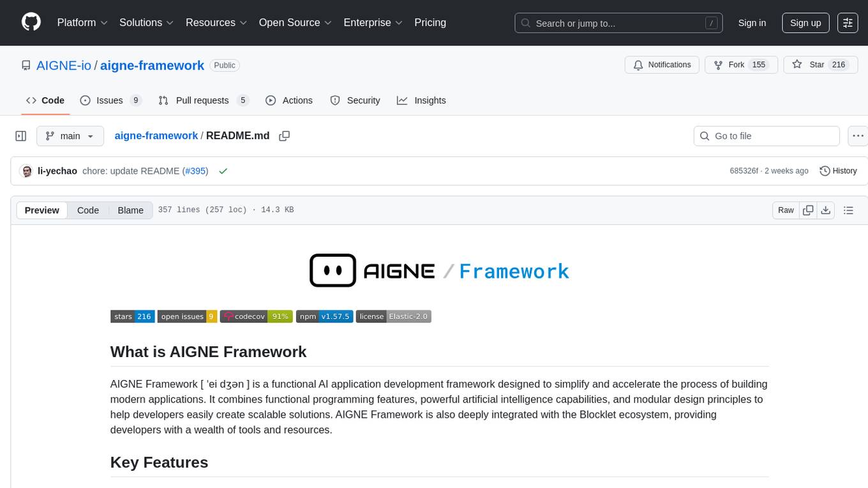Switch to Blame view
The image size is (868, 488).
[x=130, y=210]
